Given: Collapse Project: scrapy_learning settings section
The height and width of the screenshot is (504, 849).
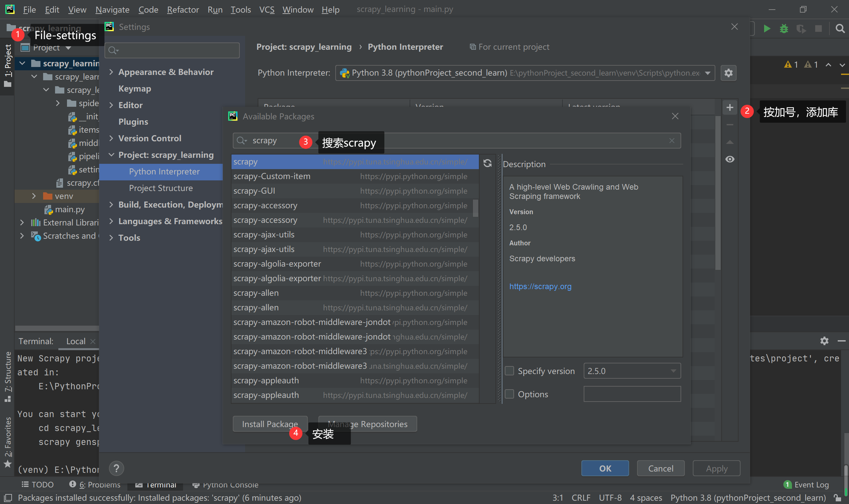Looking at the screenshot, I should click(111, 155).
